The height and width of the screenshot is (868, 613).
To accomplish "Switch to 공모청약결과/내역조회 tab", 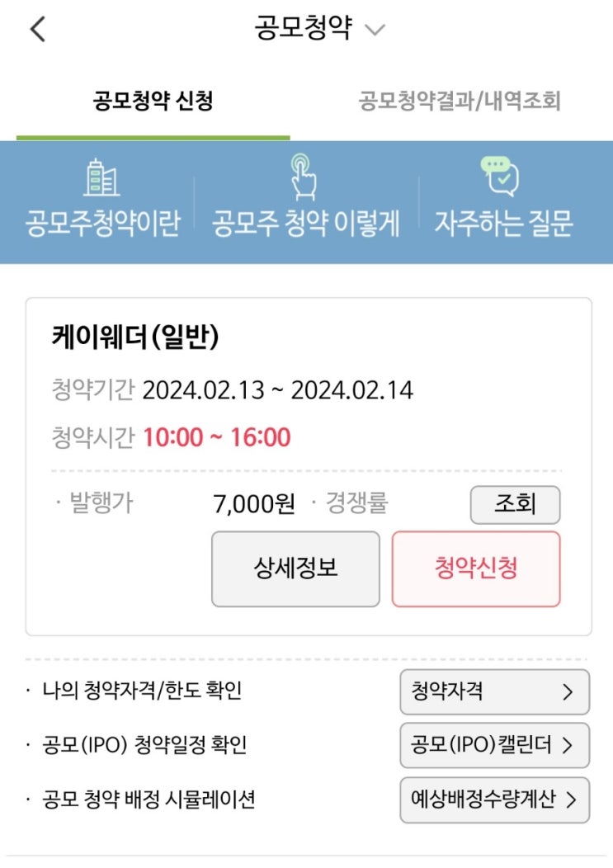I will 459,101.
